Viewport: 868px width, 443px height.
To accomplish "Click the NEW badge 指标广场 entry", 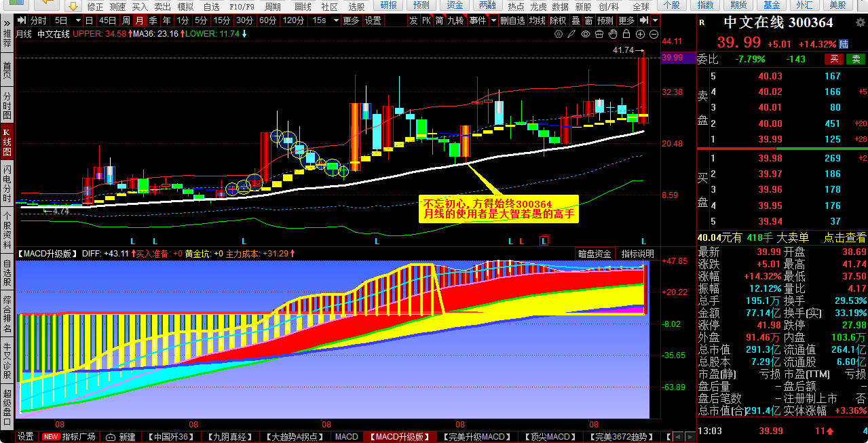I will [x=69, y=437].
